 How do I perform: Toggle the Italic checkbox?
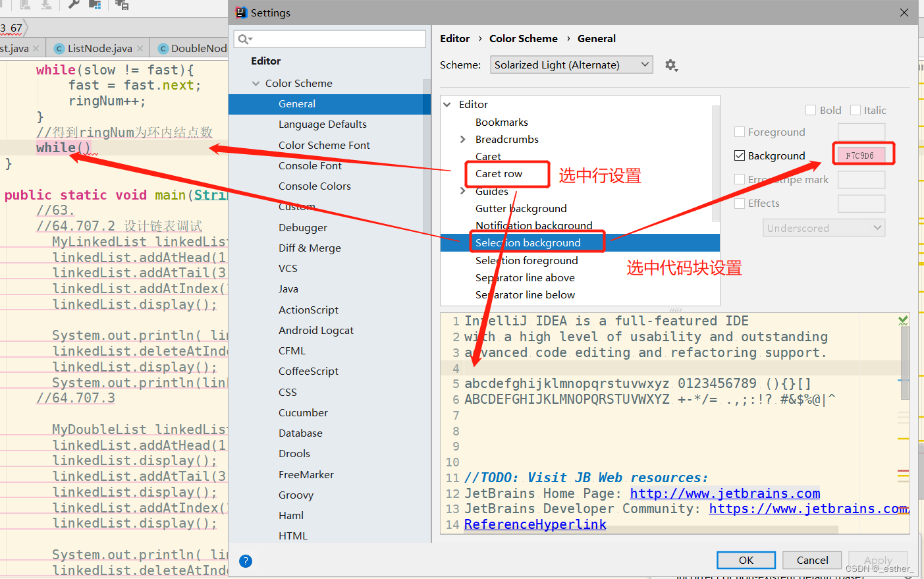pyautogui.click(x=856, y=111)
